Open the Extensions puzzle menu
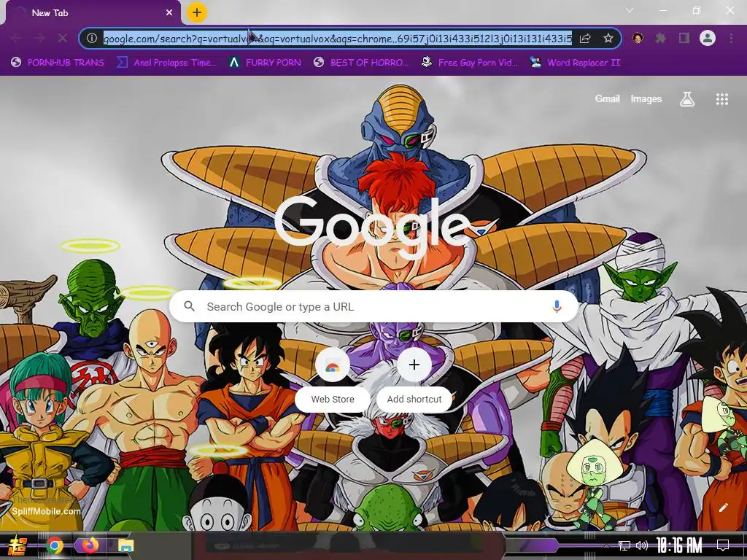This screenshot has height=560, width=747. (x=661, y=38)
